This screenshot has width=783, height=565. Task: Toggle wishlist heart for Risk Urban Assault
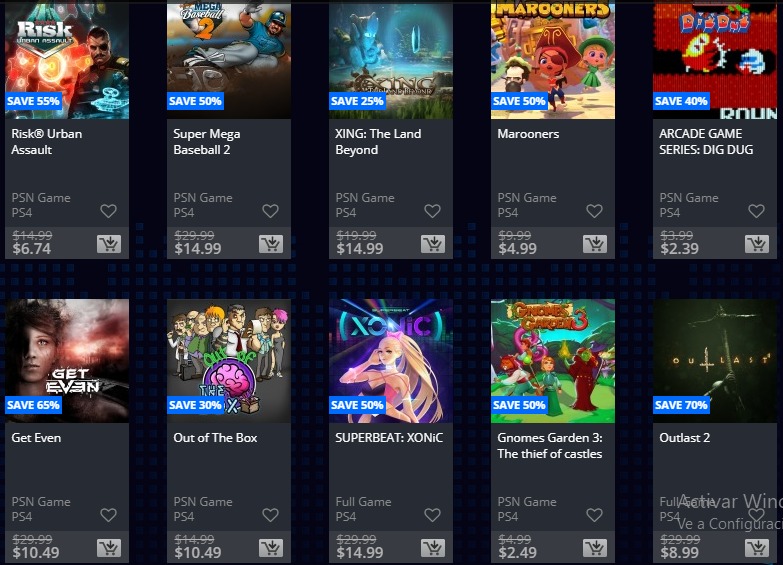click(108, 211)
